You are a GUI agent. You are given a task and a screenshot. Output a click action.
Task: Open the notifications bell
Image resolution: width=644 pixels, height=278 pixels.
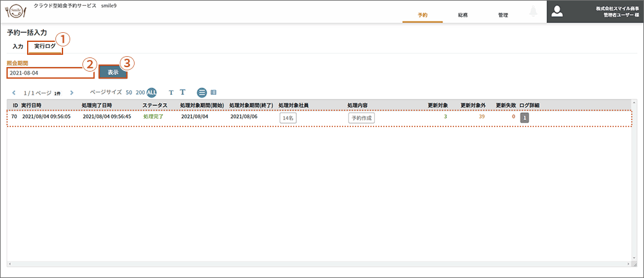(x=533, y=12)
